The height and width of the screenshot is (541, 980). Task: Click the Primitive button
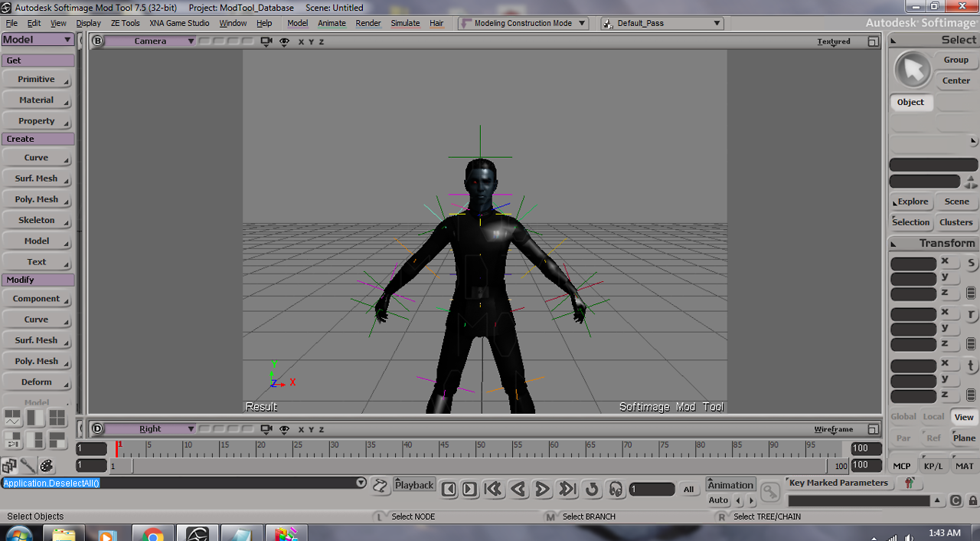click(x=37, y=80)
